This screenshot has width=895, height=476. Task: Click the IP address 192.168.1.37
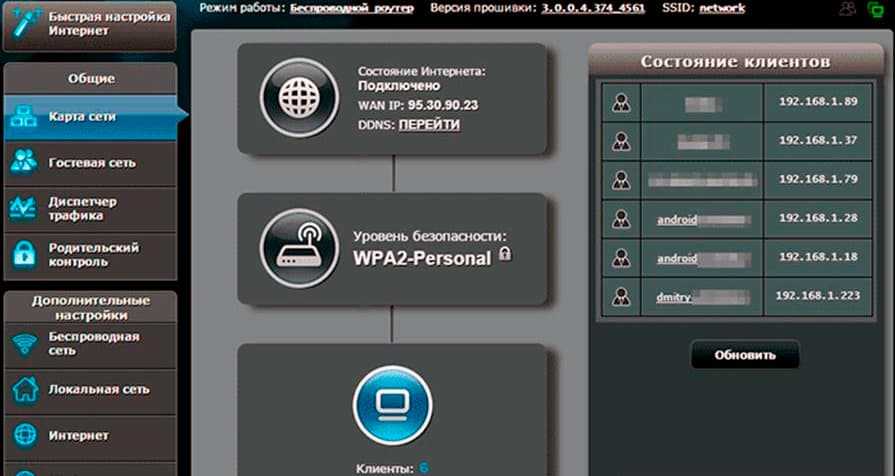coord(818,140)
